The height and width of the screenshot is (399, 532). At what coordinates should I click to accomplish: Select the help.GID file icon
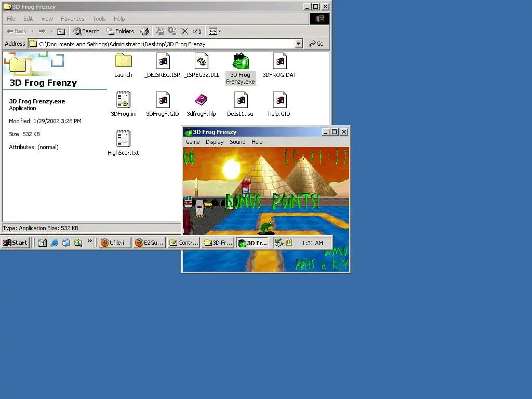coord(280,100)
